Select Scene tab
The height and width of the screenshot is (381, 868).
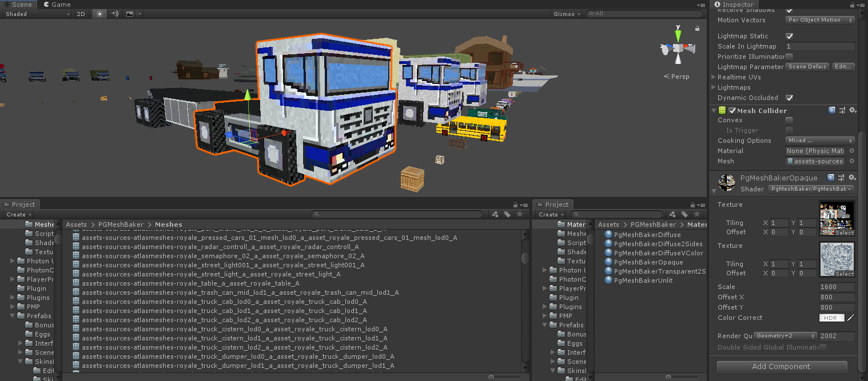click(x=19, y=4)
